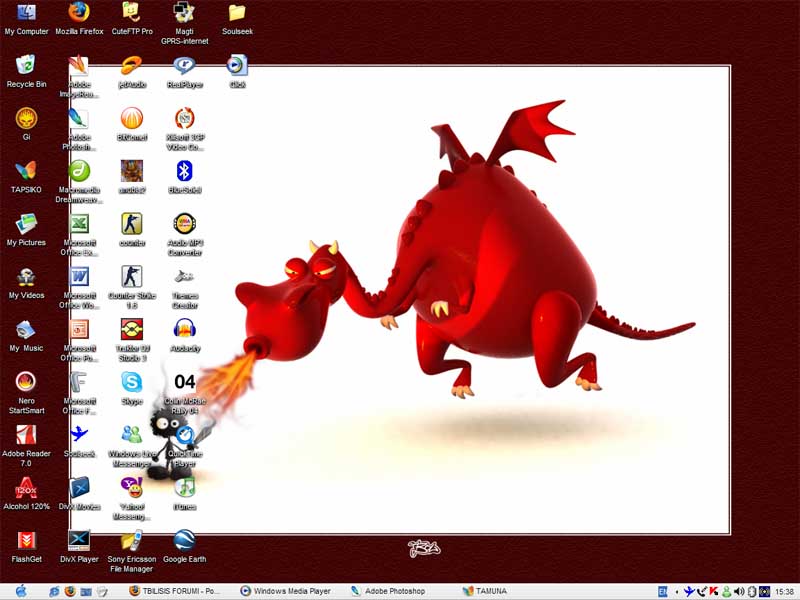This screenshot has height=600, width=800.
Task: Click the Firefox icon in Quick Launch
Action: click(70, 591)
